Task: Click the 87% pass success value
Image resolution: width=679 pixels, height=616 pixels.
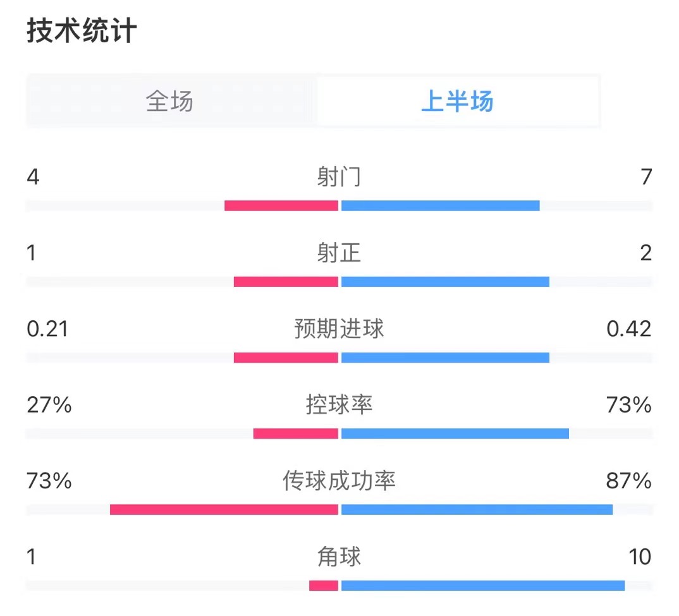Action: point(628,481)
